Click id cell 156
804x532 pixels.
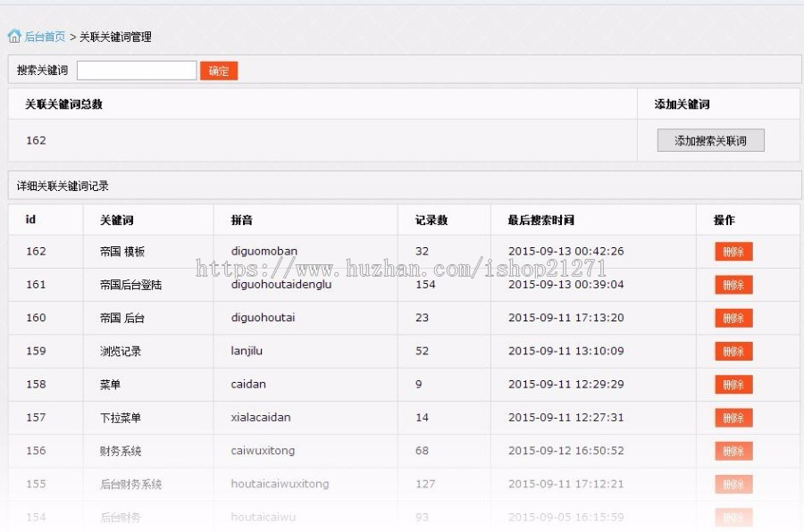pos(36,451)
